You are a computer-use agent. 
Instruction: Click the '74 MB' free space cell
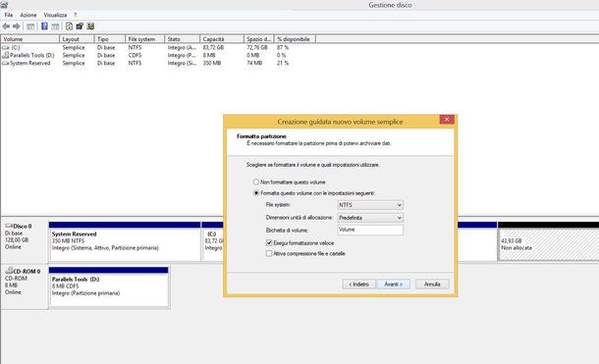tap(254, 64)
